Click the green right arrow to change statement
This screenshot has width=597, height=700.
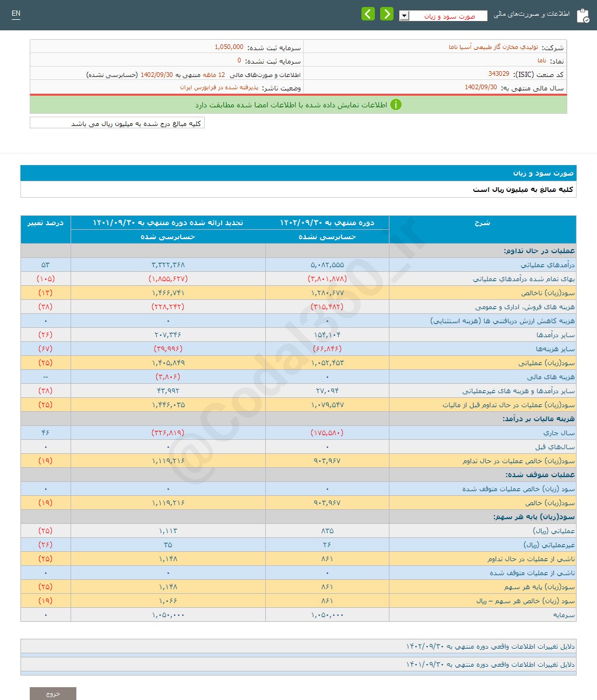387,13
